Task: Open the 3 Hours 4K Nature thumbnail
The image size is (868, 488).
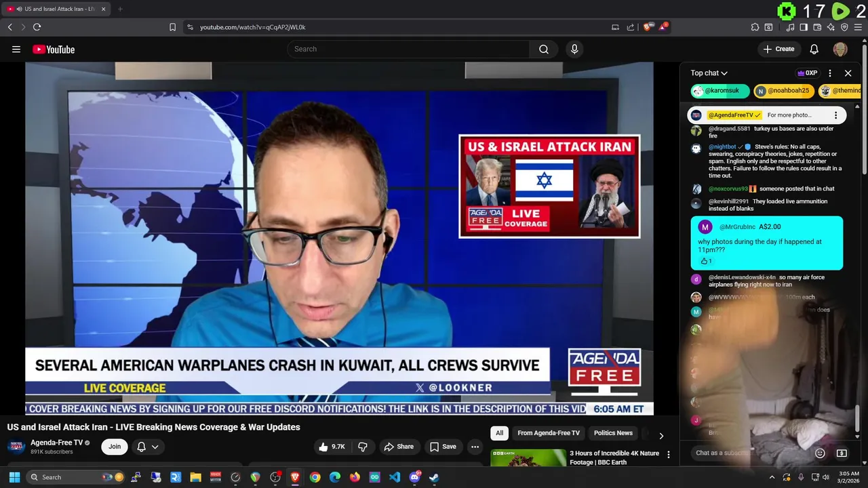Action: [x=528, y=458]
